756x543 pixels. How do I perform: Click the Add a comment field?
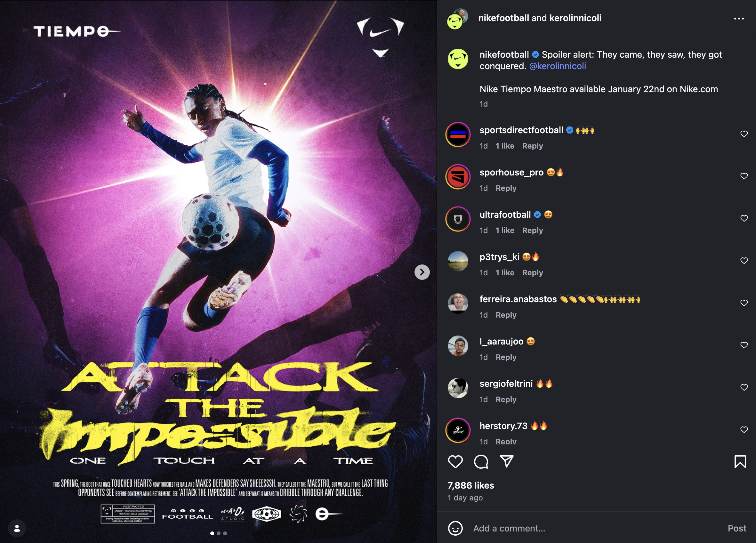coord(597,528)
